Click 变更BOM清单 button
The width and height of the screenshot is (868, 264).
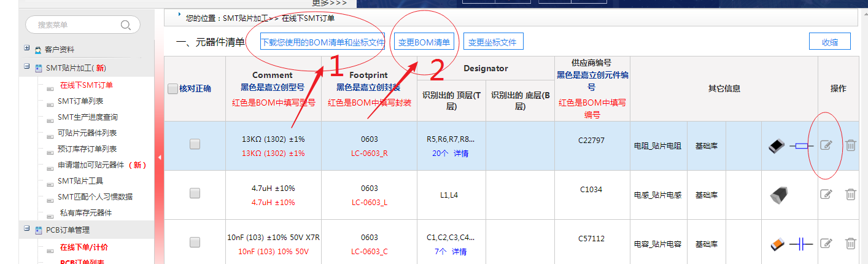(424, 42)
